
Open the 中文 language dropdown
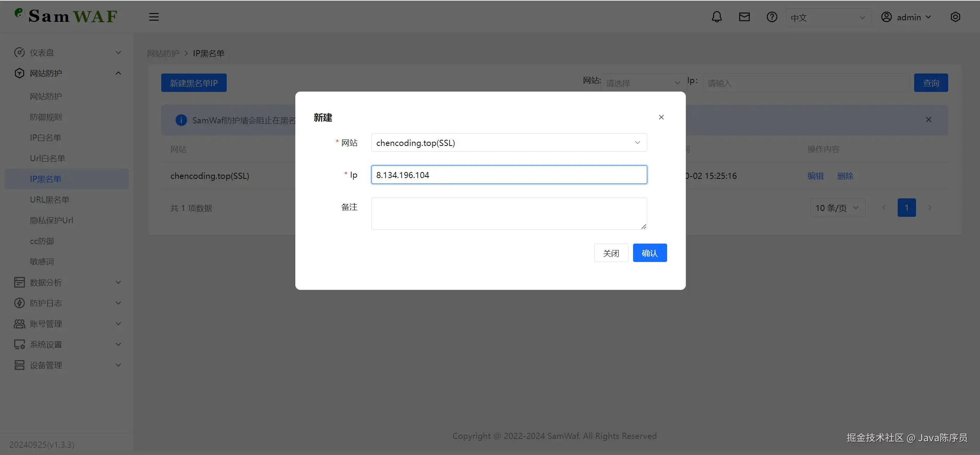click(828, 18)
